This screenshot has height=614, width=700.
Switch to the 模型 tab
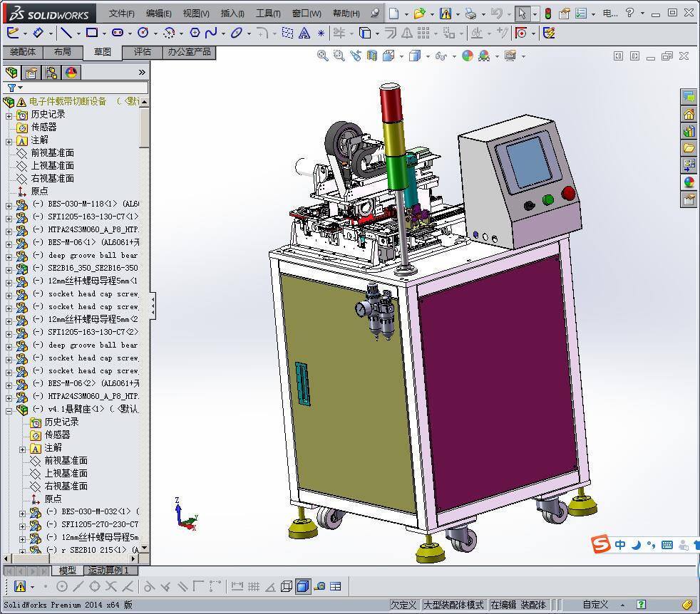click(68, 571)
